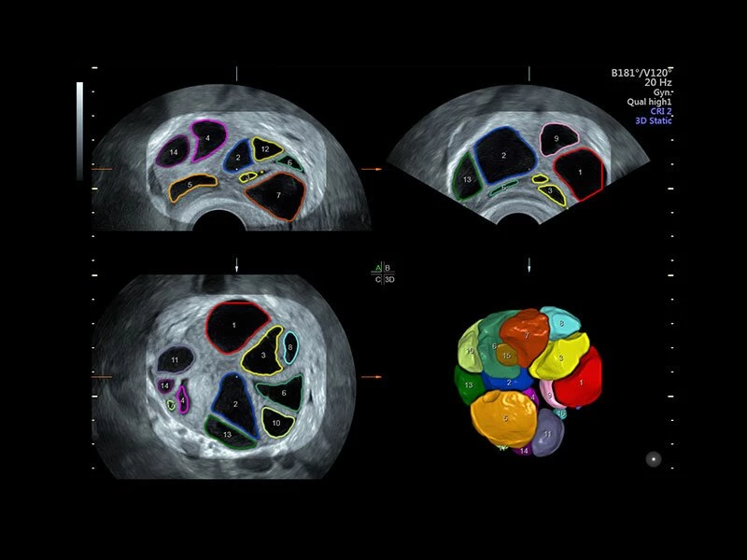Click yellow-outlined follicle 12 in top-left pane
The image size is (747, 560).
tap(266, 149)
